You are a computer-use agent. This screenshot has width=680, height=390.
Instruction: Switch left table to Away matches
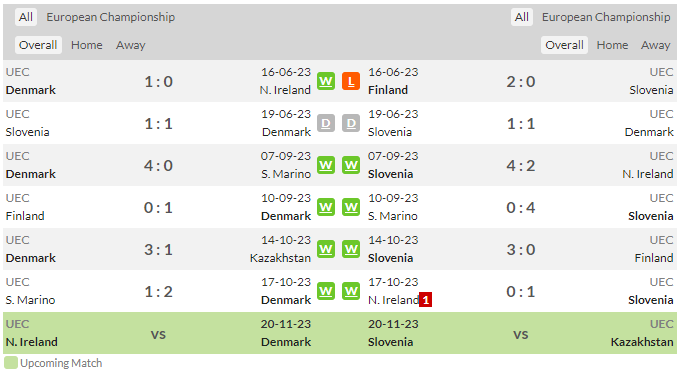click(x=131, y=45)
